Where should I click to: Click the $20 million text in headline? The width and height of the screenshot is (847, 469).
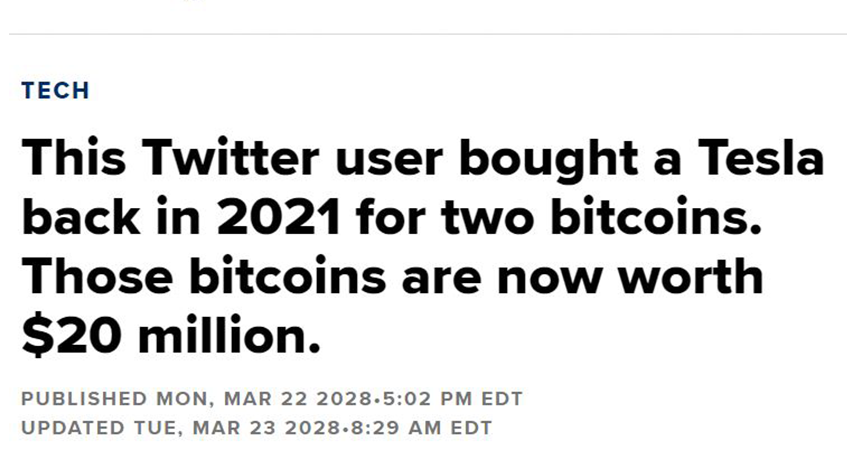171,335
